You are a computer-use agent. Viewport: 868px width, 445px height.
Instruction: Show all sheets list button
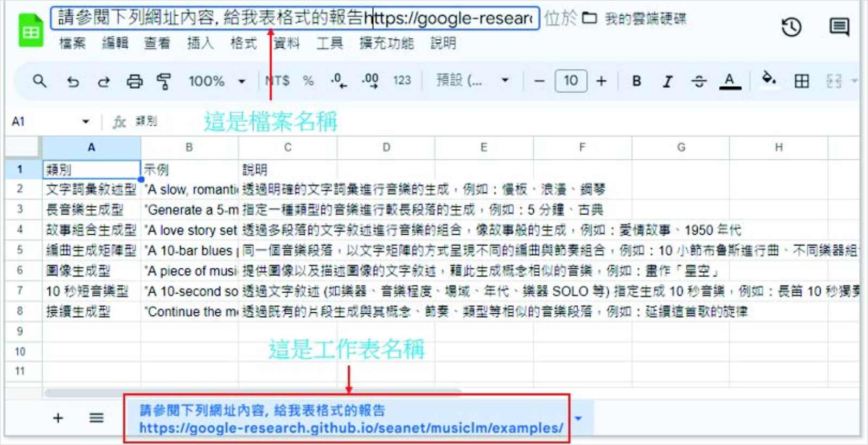(97, 418)
